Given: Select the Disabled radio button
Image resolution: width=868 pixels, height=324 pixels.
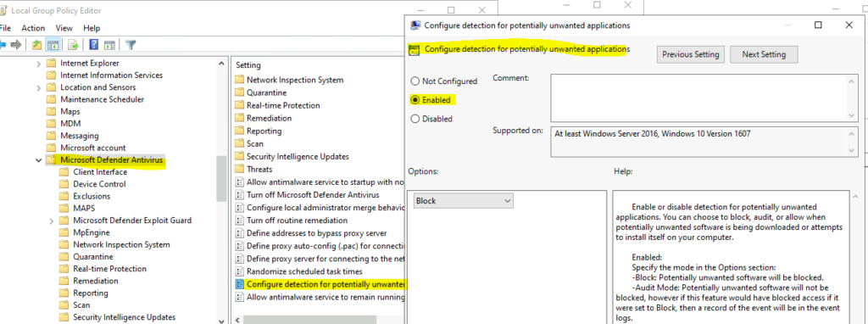Looking at the screenshot, I should click(415, 119).
